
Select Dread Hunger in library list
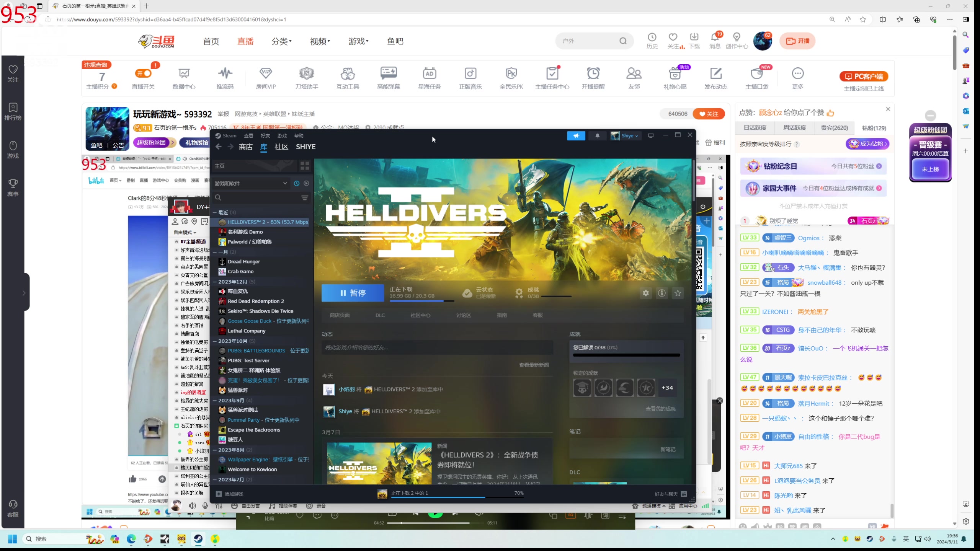[x=244, y=262]
